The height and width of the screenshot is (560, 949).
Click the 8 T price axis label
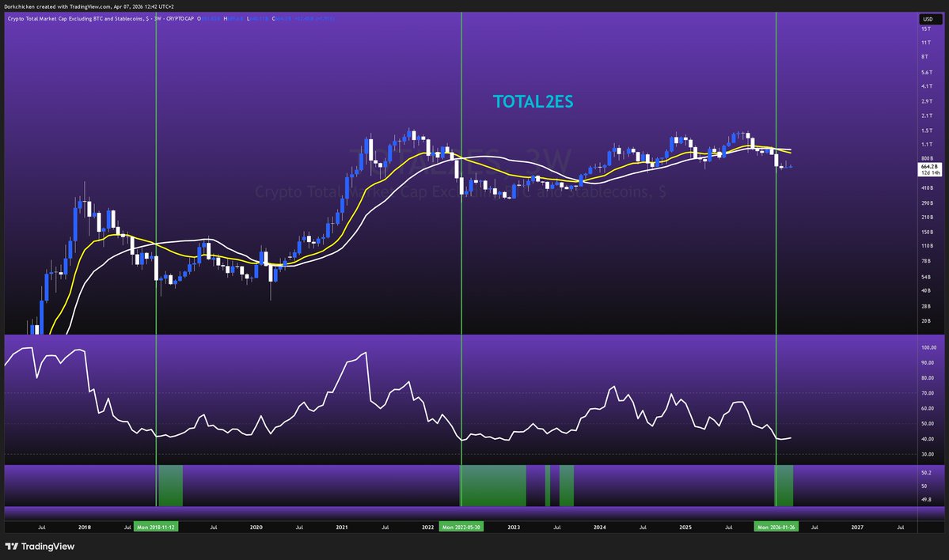[924, 57]
